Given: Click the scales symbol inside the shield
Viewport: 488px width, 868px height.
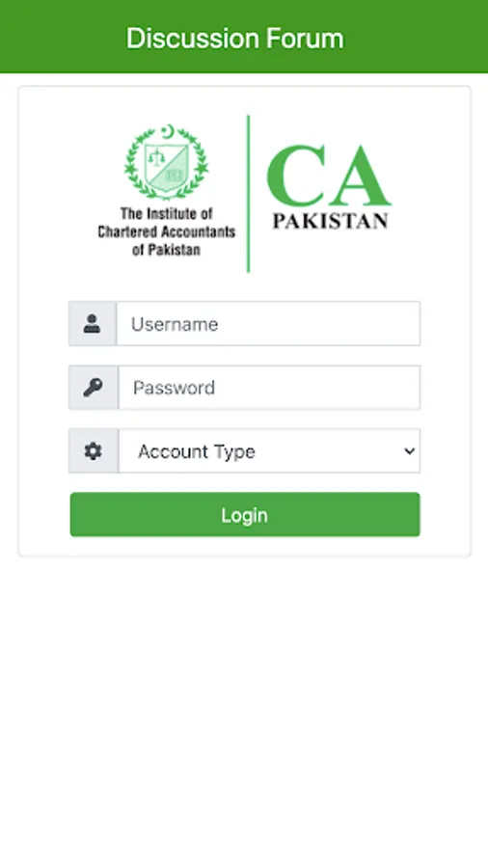Looking at the screenshot, I should pos(157,158).
